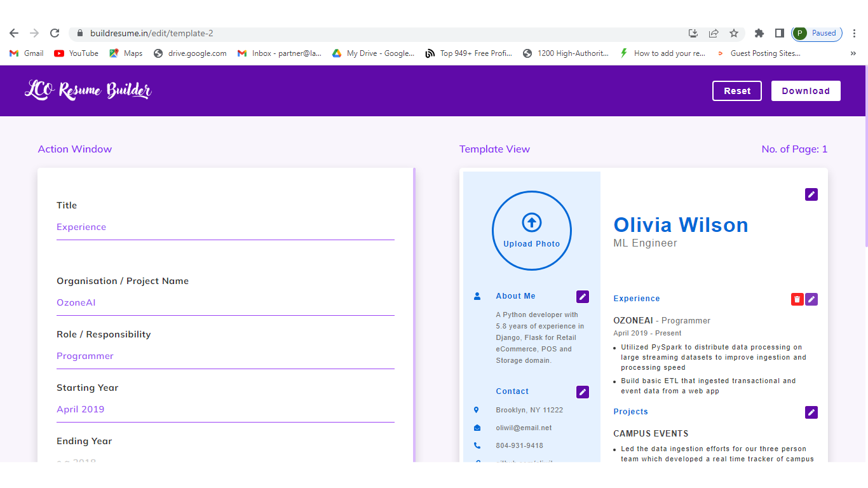The image size is (868, 488).
Task: Click the Role / Responsibility field
Action: coord(225,356)
